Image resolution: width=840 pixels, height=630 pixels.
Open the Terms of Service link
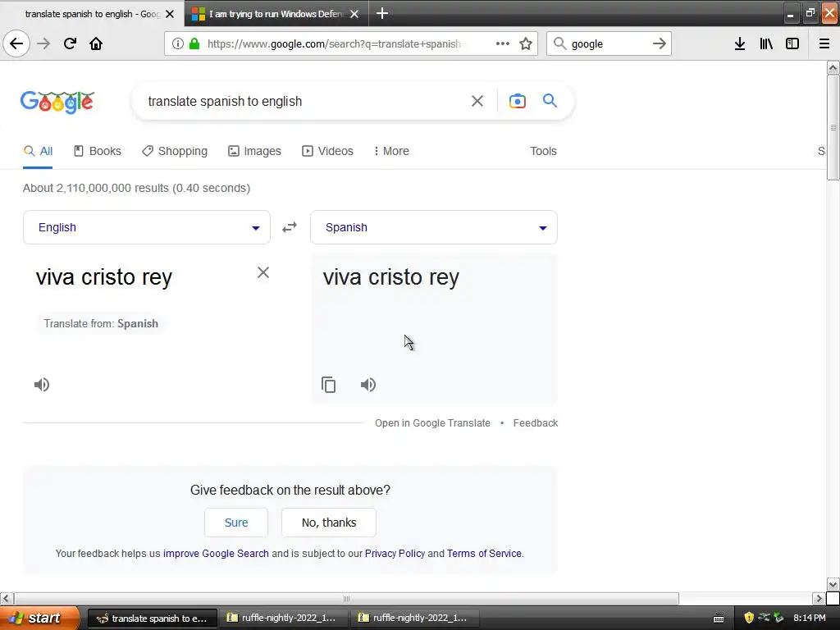click(x=484, y=554)
